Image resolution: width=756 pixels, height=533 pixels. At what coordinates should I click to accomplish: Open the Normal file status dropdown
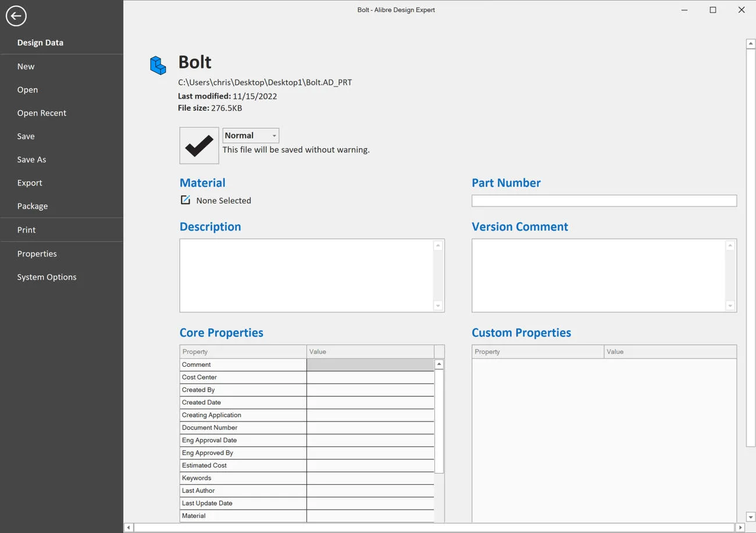tap(251, 135)
